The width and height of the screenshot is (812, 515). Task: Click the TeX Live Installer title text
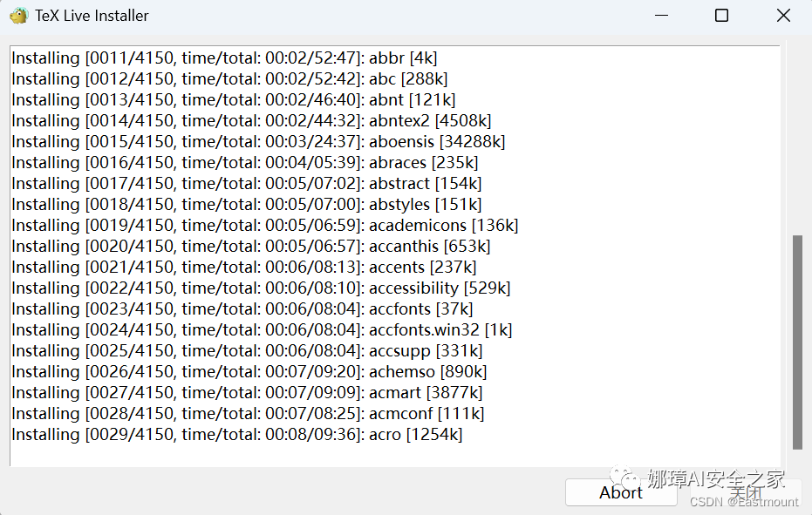pos(92,16)
